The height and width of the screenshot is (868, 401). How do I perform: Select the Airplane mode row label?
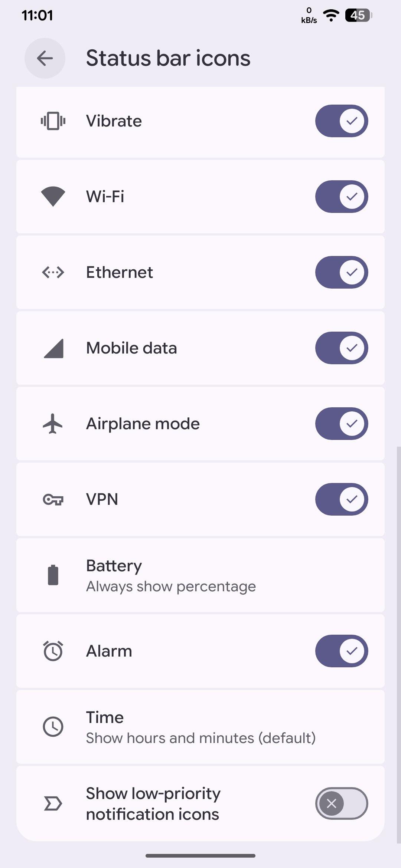tap(143, 424)
